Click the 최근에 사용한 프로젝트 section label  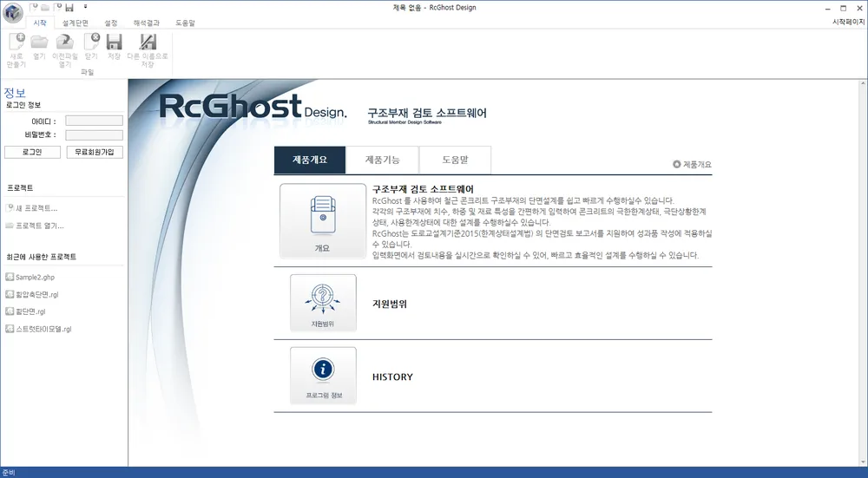tap(42, 257)
